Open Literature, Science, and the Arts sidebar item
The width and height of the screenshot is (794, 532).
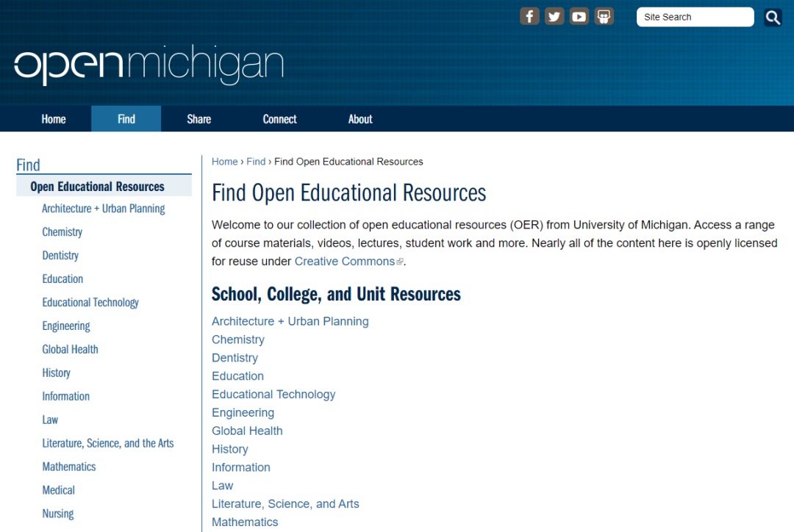coord(108,443)
